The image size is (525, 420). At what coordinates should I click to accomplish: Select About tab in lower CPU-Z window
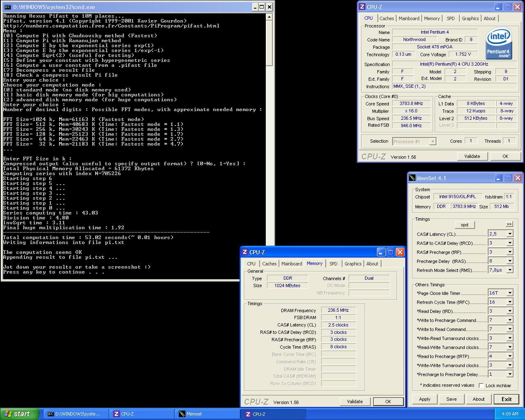pos(372,264)
